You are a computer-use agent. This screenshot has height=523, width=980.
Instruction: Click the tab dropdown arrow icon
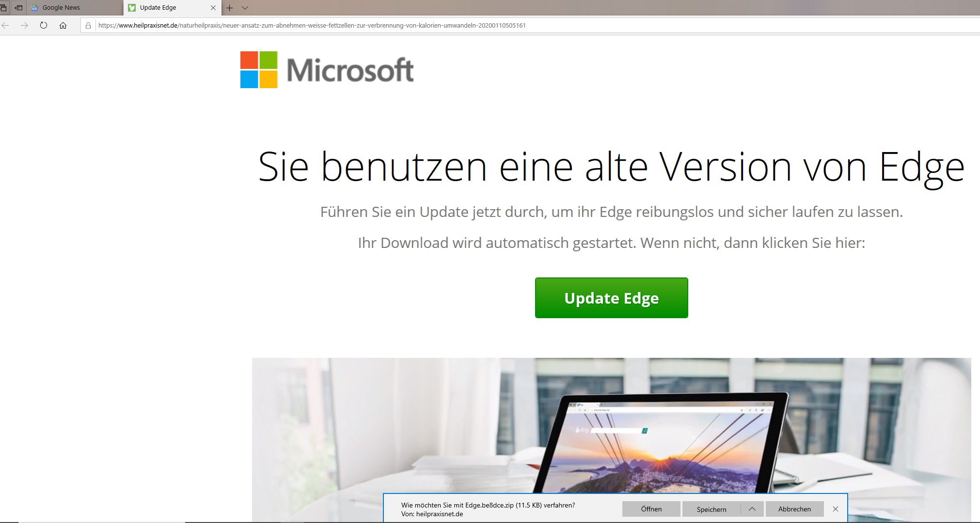[245, 7]
